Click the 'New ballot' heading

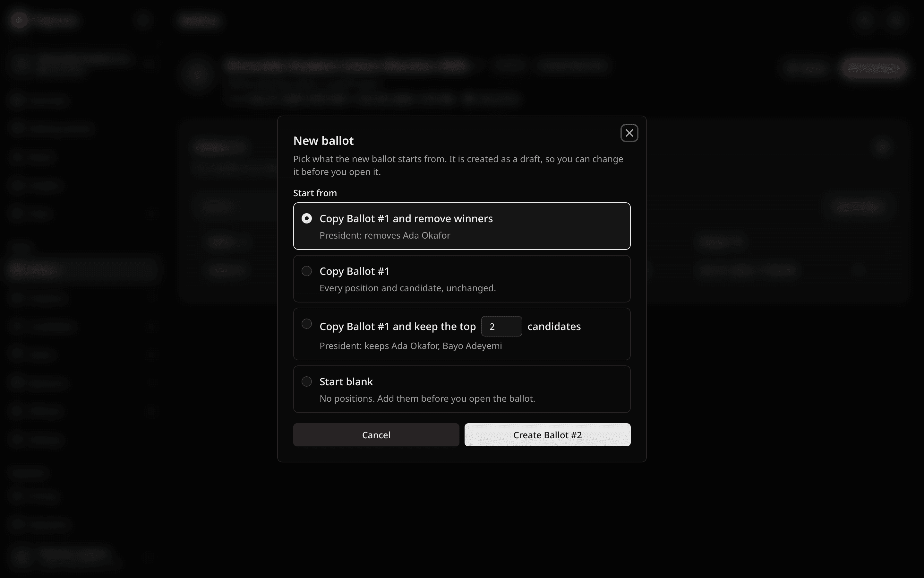click(x=323, y=141)
